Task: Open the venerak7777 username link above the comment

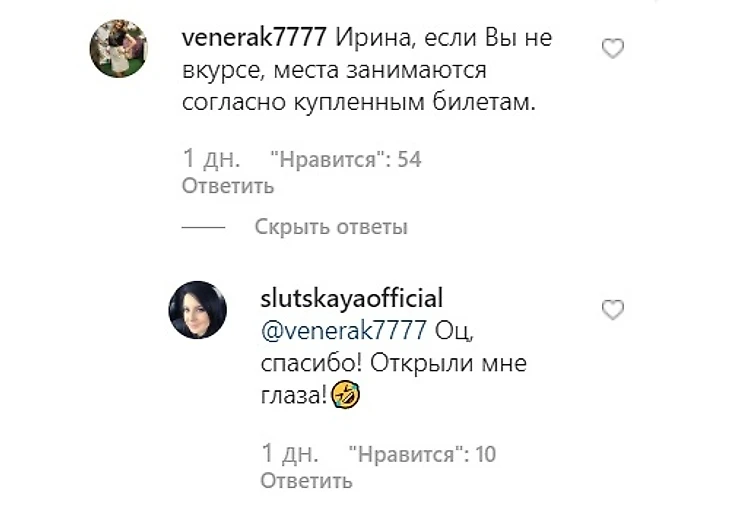Action: [254, 38]
